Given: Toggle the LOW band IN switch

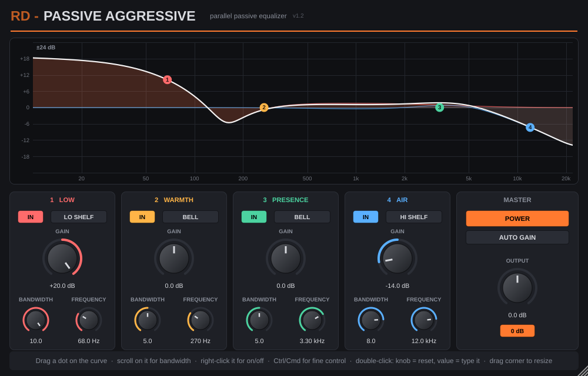Looking at the screenshot, I should (31, 217).
